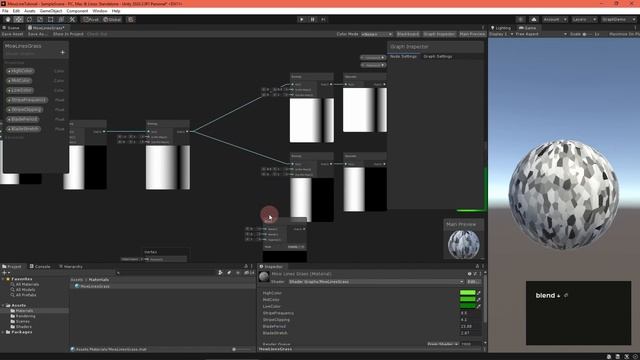
Task: Open cloud services icon
Action: click(x=534, y=19)
